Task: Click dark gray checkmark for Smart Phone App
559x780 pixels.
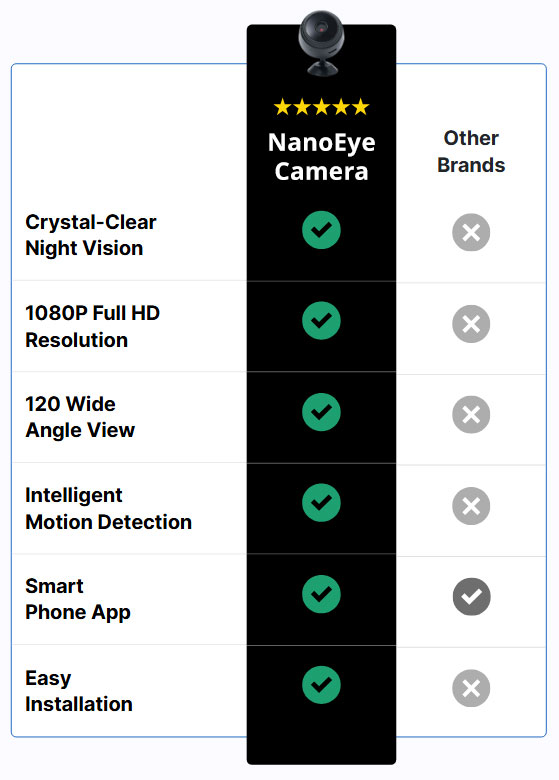Action: coord(471,597)
